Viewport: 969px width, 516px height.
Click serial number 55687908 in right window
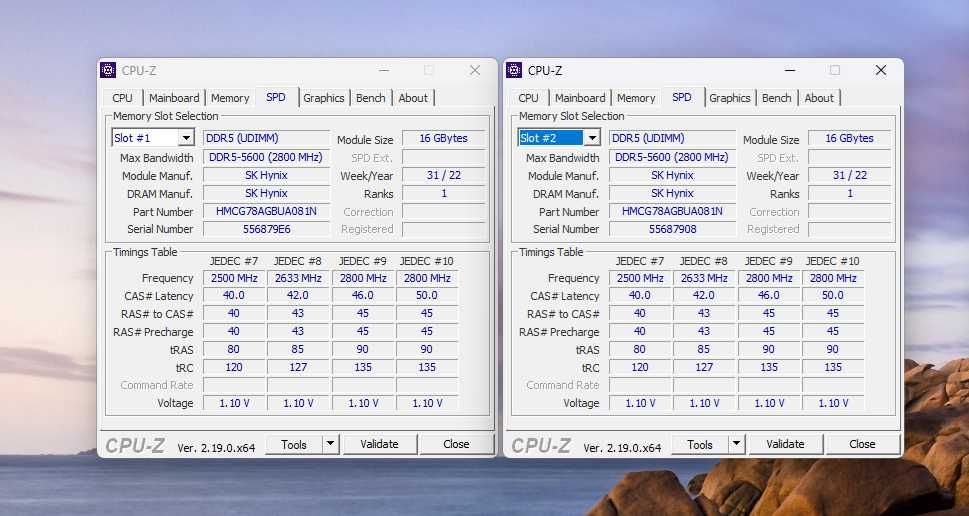tap(672, 229)
